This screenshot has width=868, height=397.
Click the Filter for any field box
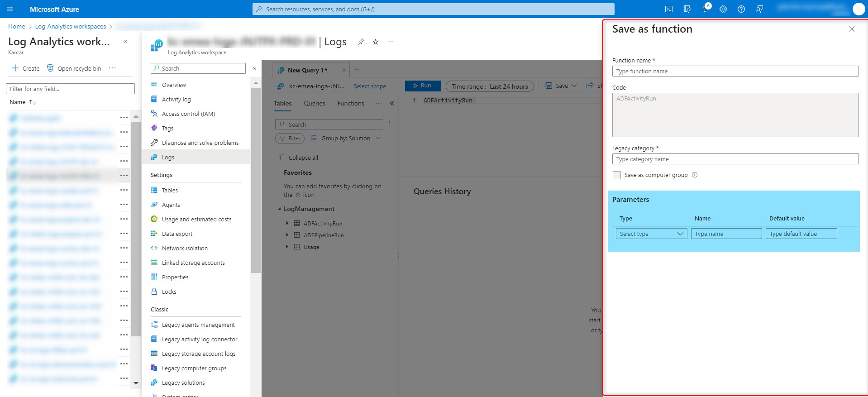[70, 89]
